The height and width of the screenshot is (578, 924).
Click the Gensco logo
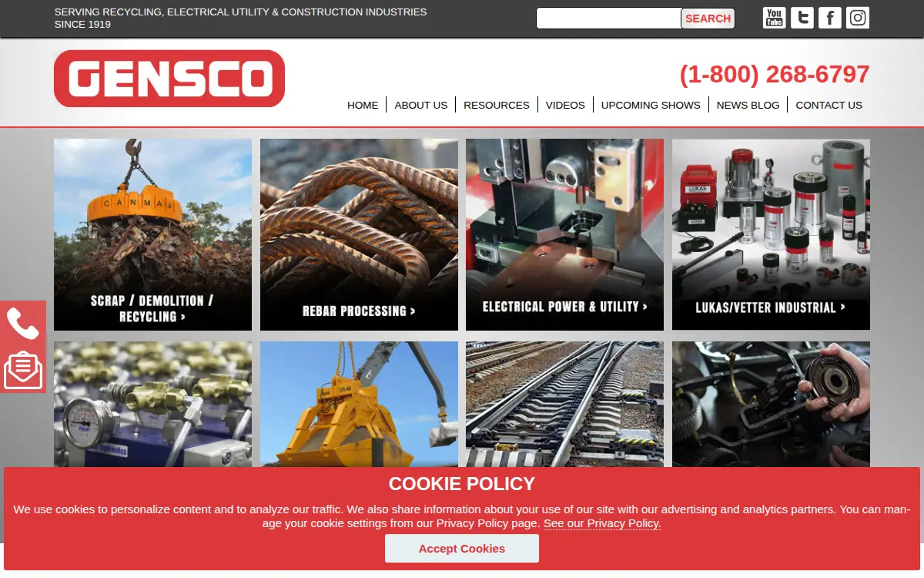coord(169,79)
